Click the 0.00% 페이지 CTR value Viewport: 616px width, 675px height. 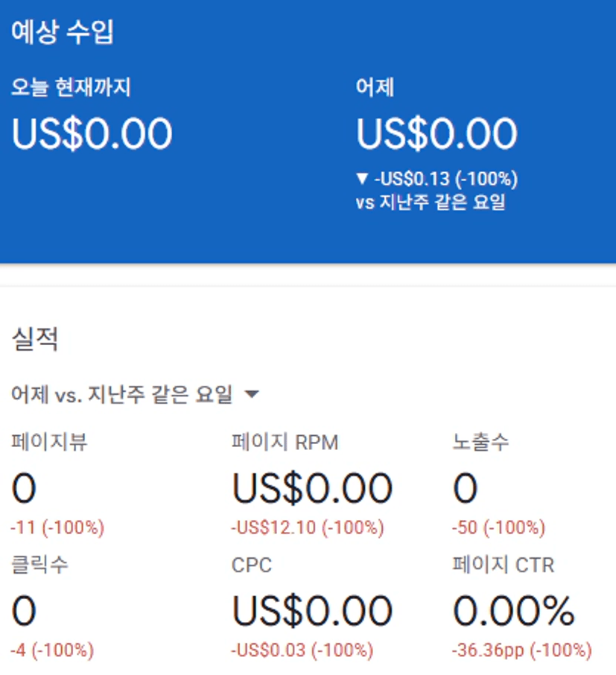pyautogui.click(x=514, y=611)
